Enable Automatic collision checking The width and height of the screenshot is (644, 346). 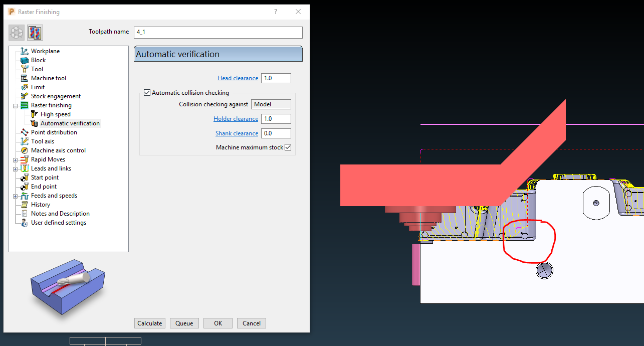147,92
